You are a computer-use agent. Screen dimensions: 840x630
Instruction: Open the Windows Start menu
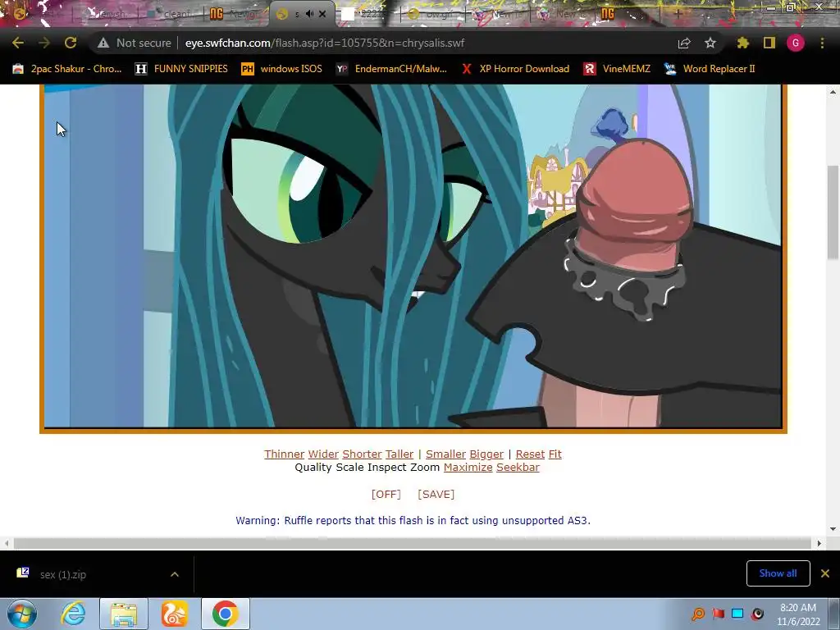[x=22, y=614]
